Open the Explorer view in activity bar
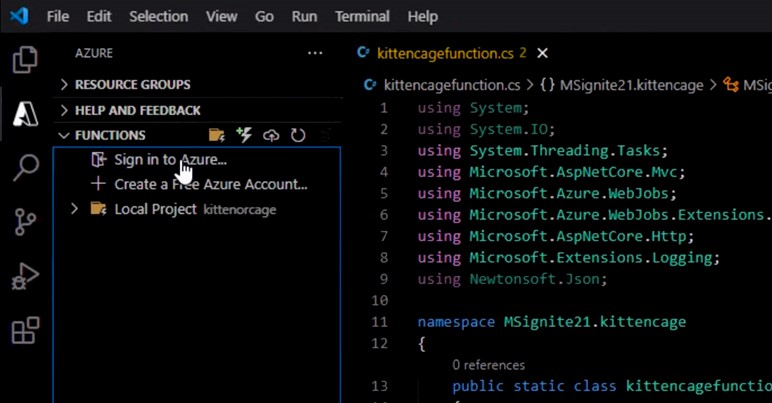This screenshot has height=403, width=772. pos(25,60)
